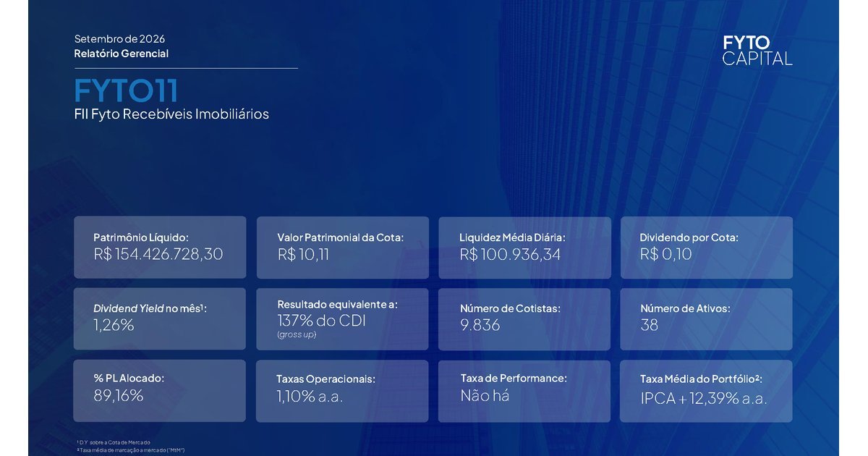The height and width of the screenshot is (456, 868).
Task: Click 'Taxa Média do Portfólio' label
Action: [x=701, y=379]
